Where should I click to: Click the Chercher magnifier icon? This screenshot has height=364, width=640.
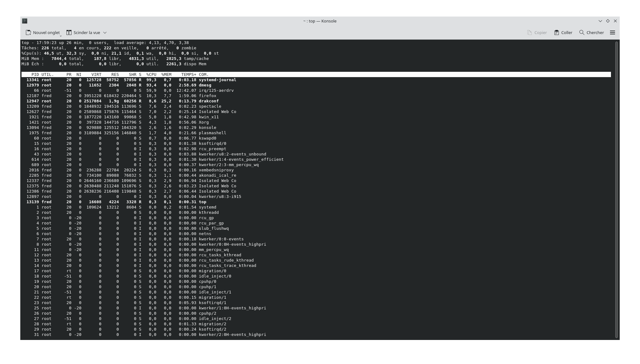point(581,32)
